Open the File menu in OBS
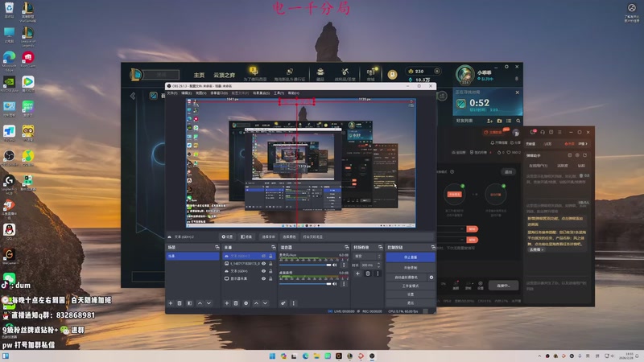The image size is (644, 362). pyautogui.click(x=171, y=93)
